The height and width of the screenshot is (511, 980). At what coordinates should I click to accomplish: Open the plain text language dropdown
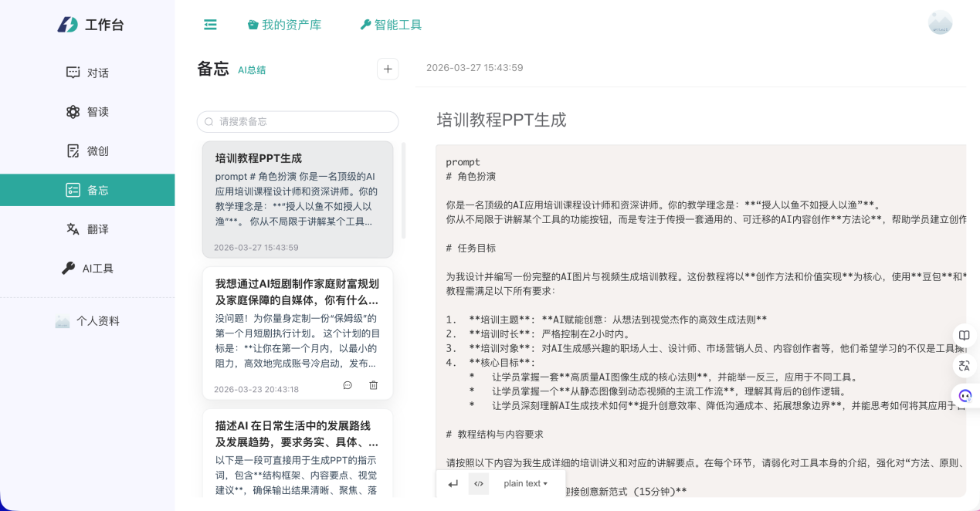tap(525, 484)
